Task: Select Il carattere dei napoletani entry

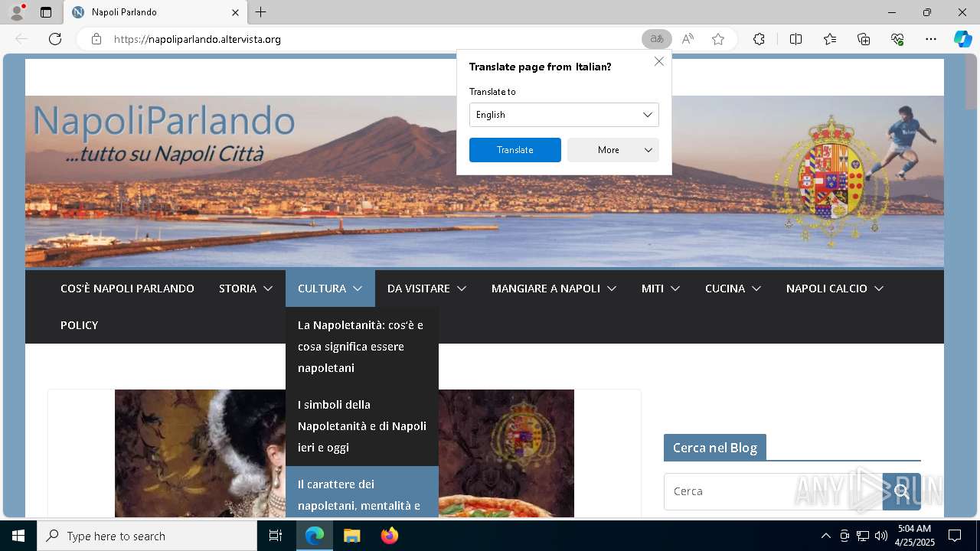Action: click(x=362, y=492)
